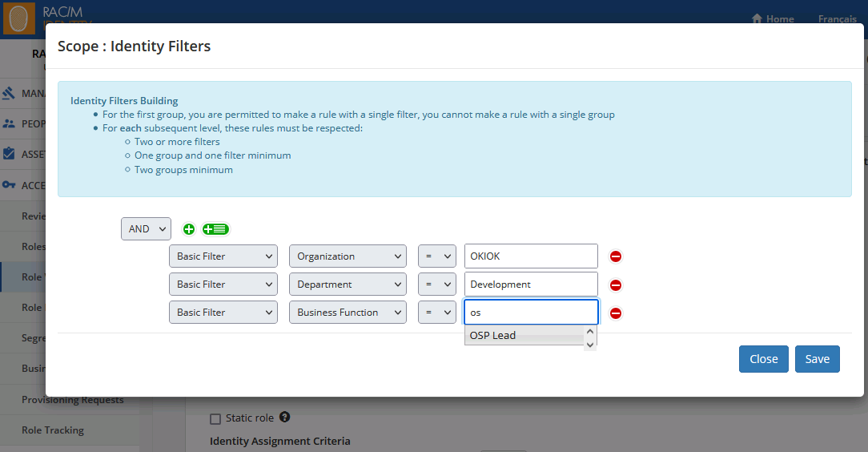Toggle the Static role checkbox
Screen dimensions: 868x452
pyautogui.click(x=215, y=419)
